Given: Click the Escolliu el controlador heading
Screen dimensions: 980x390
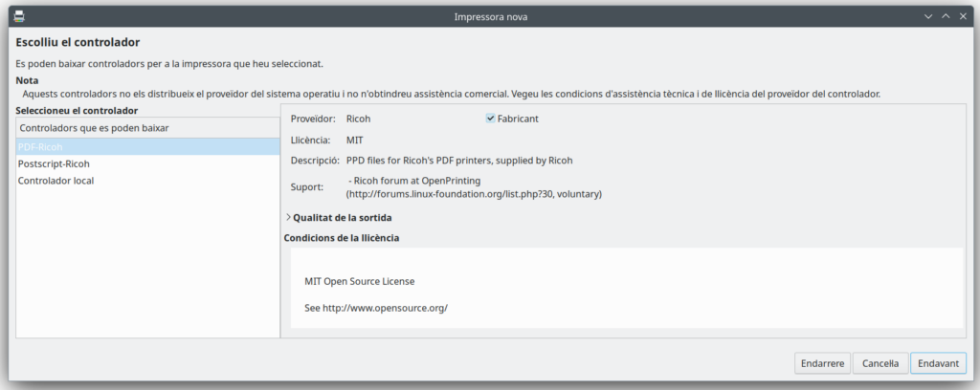Looking at the screenshot, I should [x=78, y=43].
